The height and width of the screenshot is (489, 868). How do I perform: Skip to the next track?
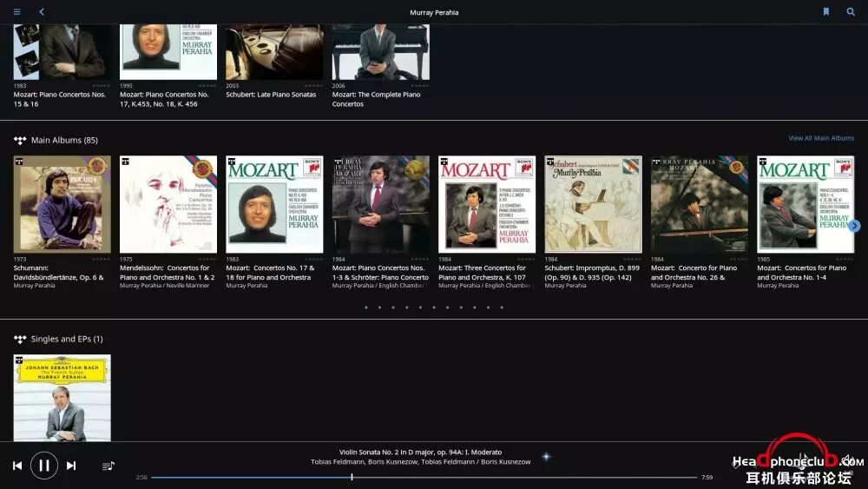pos(71,466)
